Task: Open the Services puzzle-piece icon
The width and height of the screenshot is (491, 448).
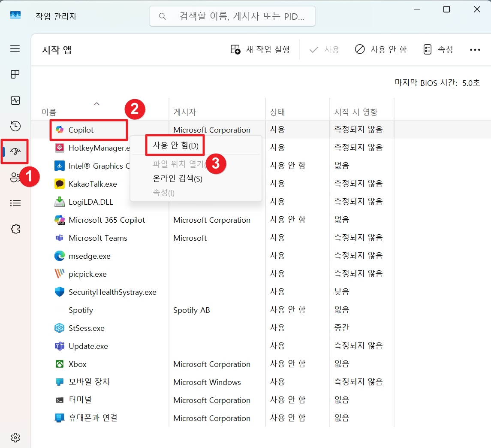Action: [x=15, y=229]
